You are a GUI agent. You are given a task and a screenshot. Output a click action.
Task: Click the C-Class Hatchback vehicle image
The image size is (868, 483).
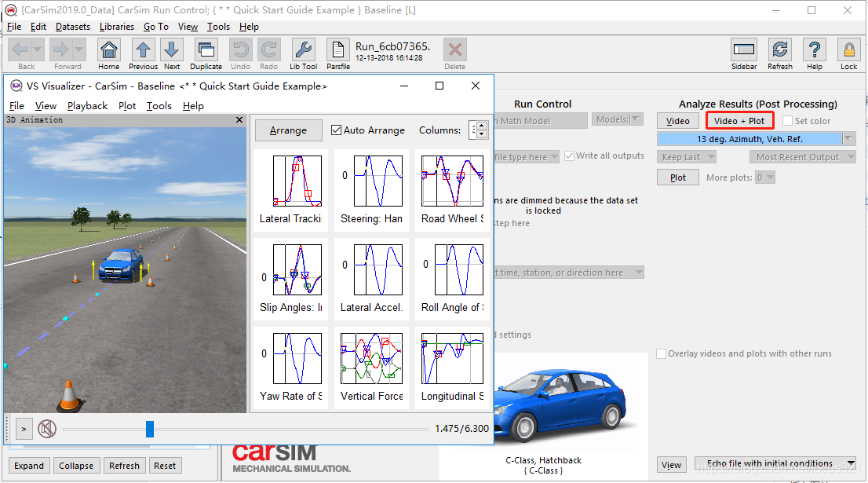(564, 404)
